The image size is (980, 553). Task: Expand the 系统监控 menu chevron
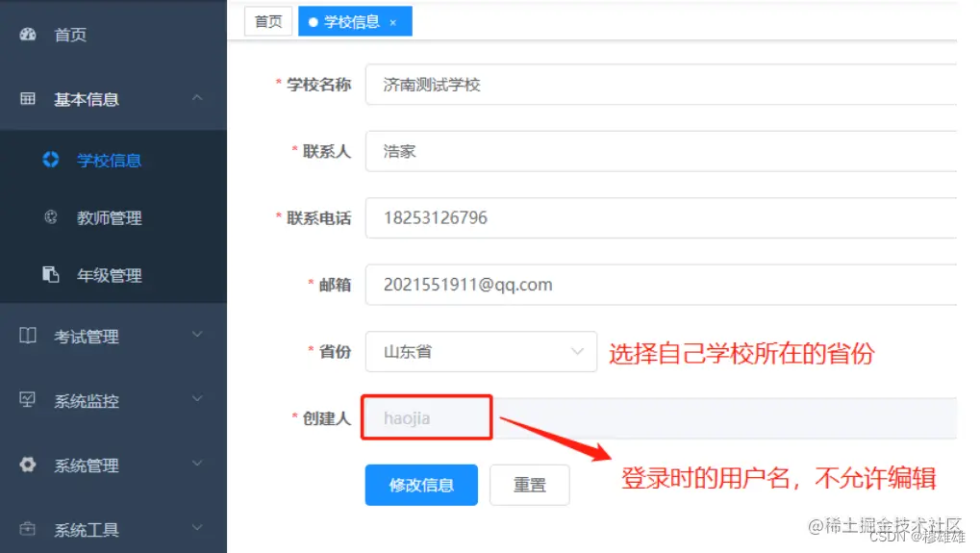point(197,399)
